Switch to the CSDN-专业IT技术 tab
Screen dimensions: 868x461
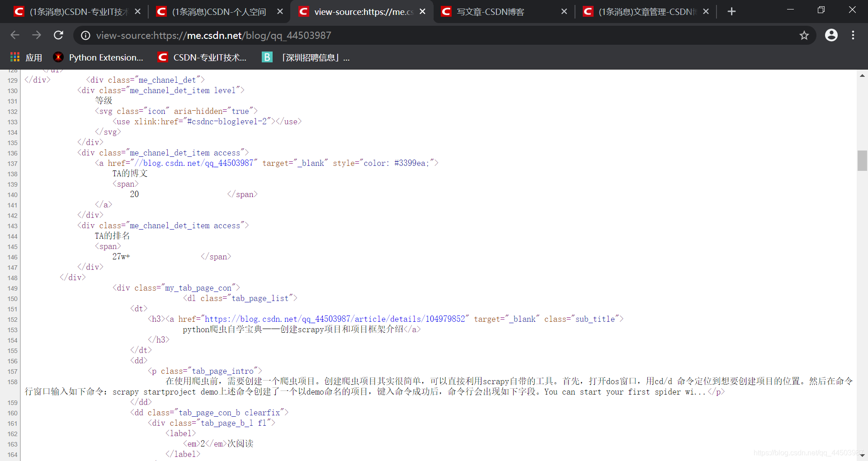[78, 12]
